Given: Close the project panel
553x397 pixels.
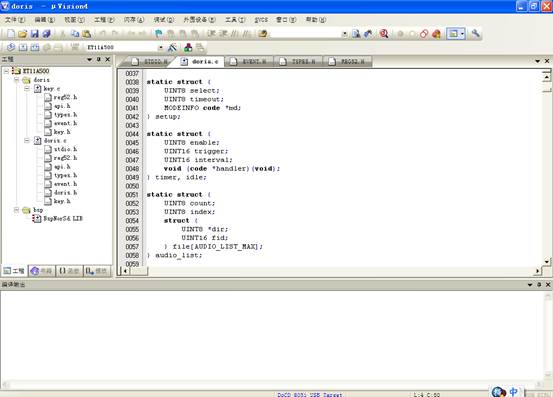Looking at the screenshot, I should click(108, 60).
